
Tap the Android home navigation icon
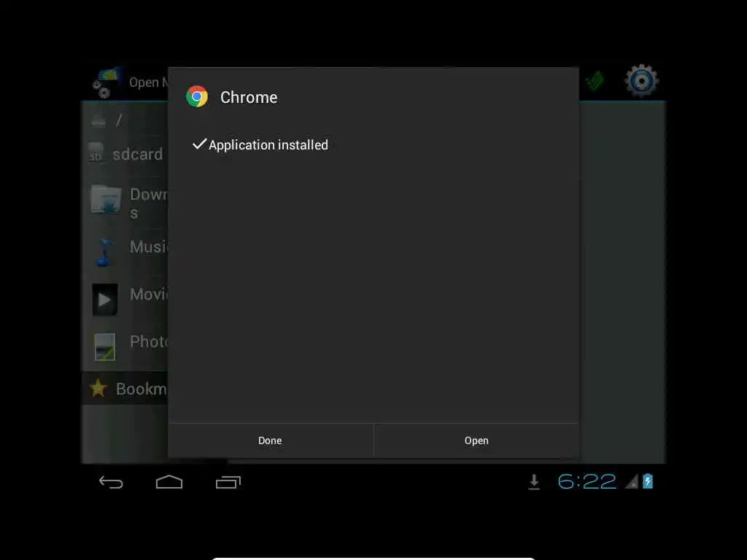[x=169, y=482]
